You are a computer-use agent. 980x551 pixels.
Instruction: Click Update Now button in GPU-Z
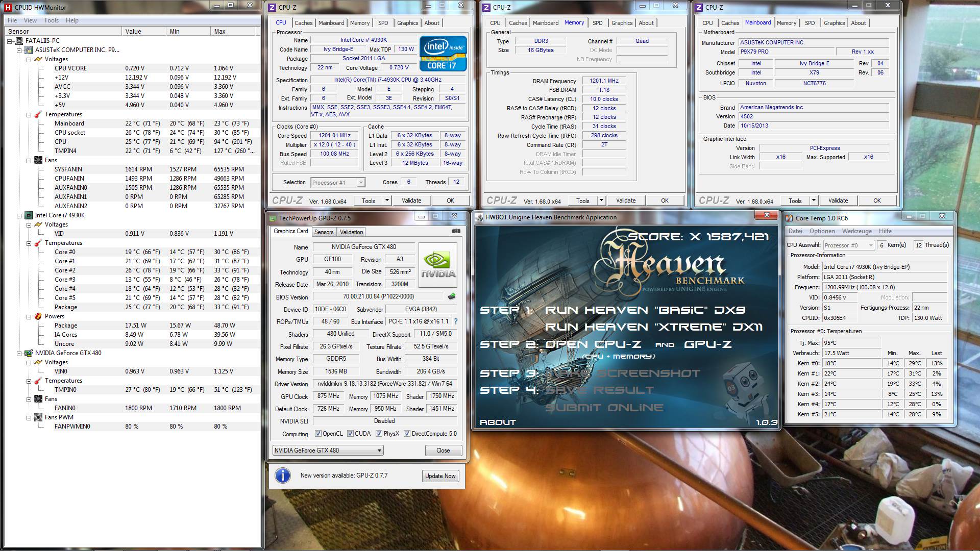[x=440, y=476]
